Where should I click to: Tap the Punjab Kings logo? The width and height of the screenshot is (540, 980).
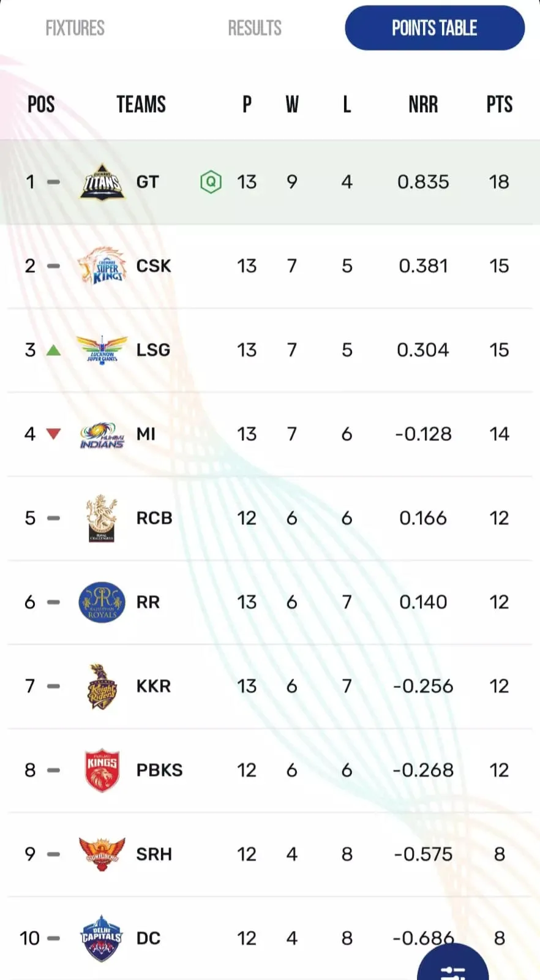[x=102, y=770]
